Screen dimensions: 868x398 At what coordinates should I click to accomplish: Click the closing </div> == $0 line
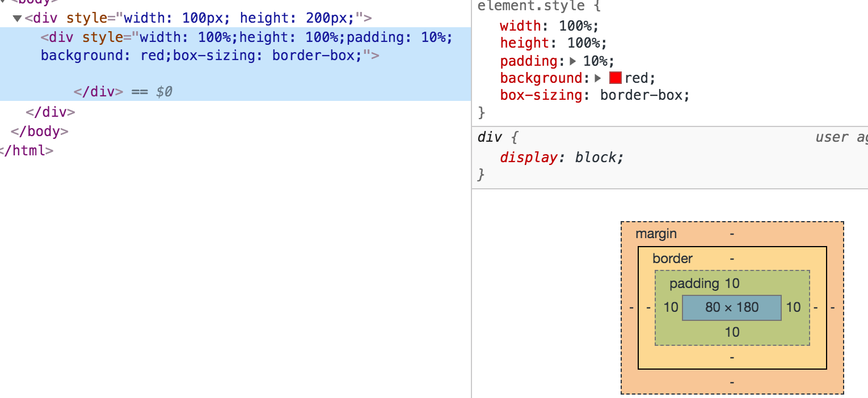click(123, 92)
